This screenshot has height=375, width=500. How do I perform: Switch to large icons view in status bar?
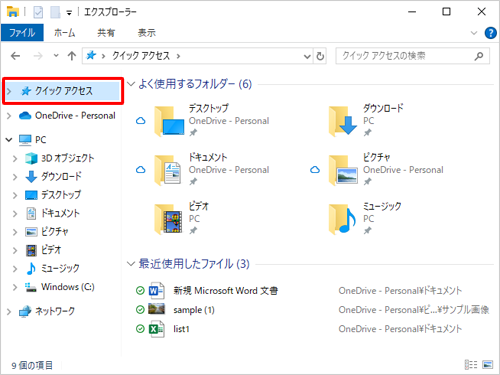[x=488, y=365]
